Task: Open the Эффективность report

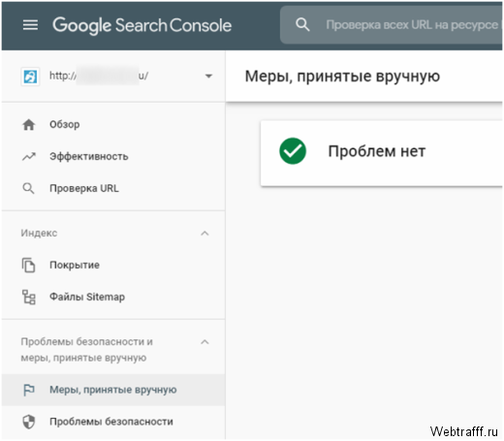Action: pos(89,156)
